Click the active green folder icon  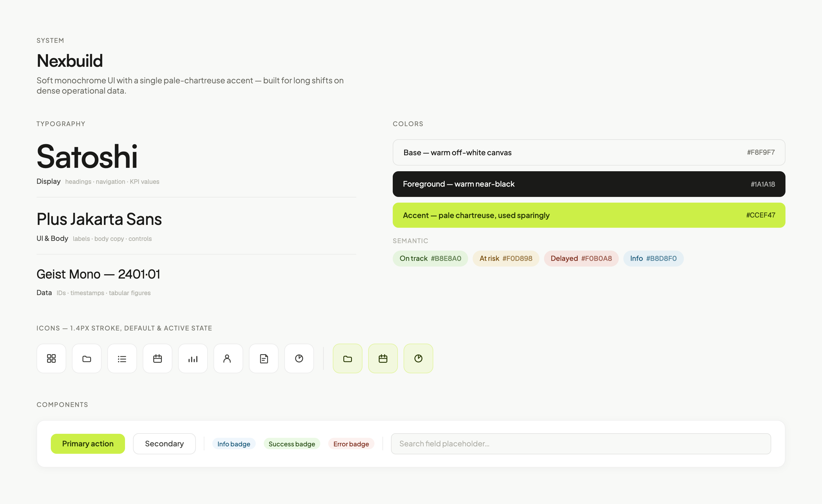click(x=348, y=358)
